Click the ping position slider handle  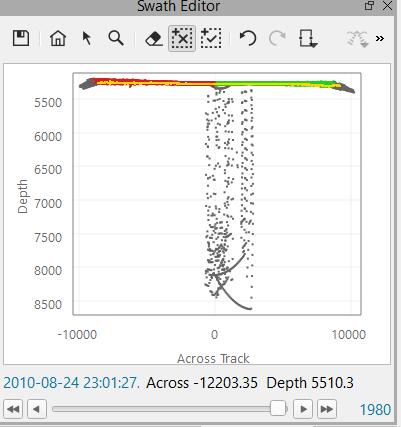pos(278,409)
